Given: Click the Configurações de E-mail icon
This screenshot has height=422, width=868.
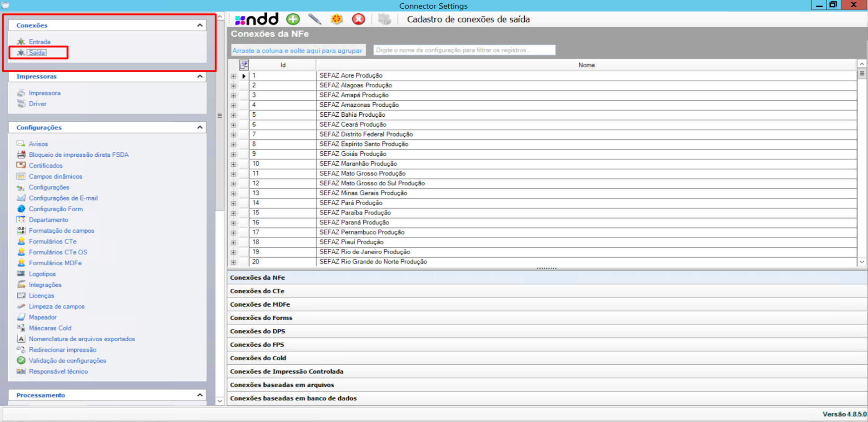Looking at the screenshot, I should (21, 198).
